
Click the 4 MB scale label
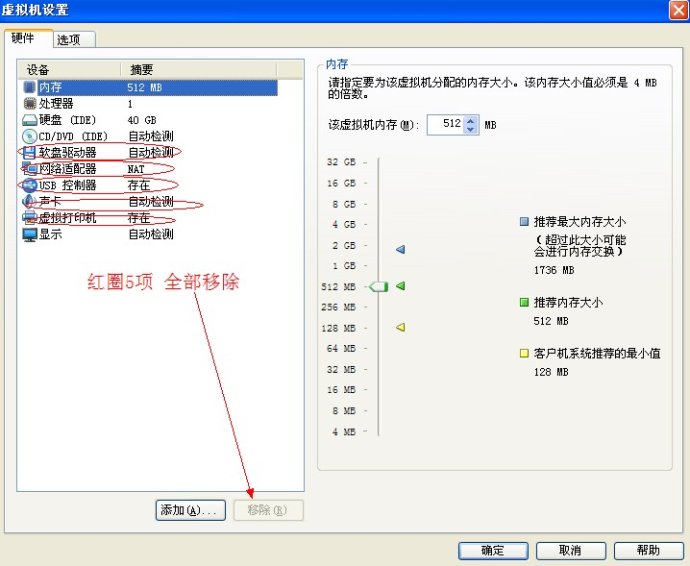point(344,432)
